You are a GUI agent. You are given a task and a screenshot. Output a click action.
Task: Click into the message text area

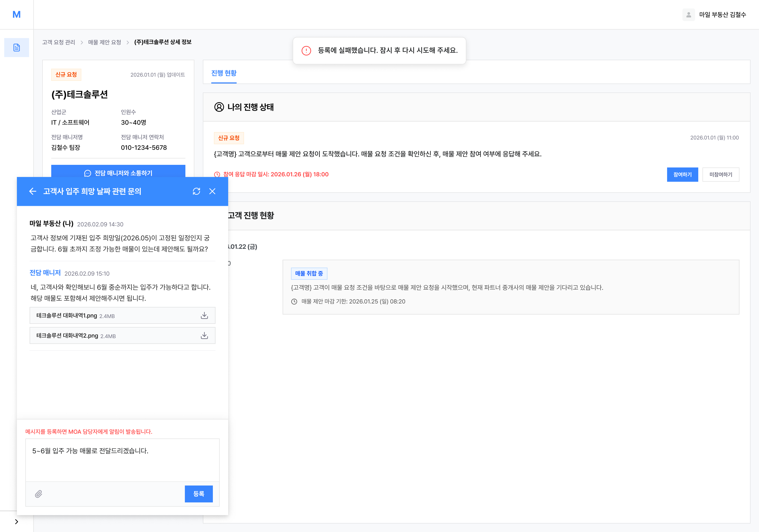click(122, 460)
